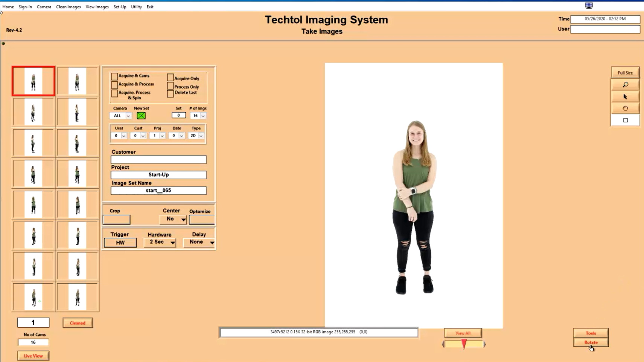Click the View All button
Viewport: 644px width, 362px height.
click(463, 333)
